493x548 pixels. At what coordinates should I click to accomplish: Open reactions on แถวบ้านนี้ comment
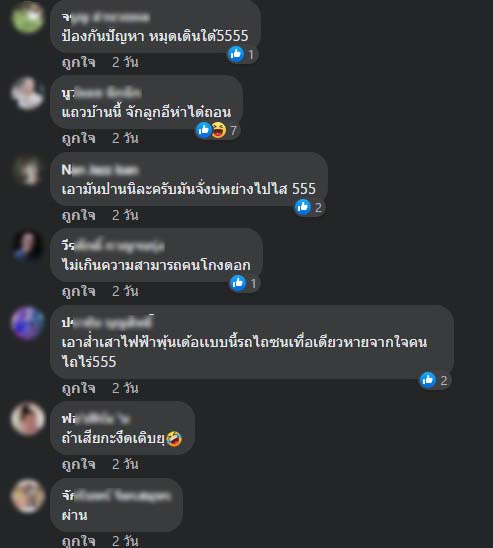tap(218, 130)
